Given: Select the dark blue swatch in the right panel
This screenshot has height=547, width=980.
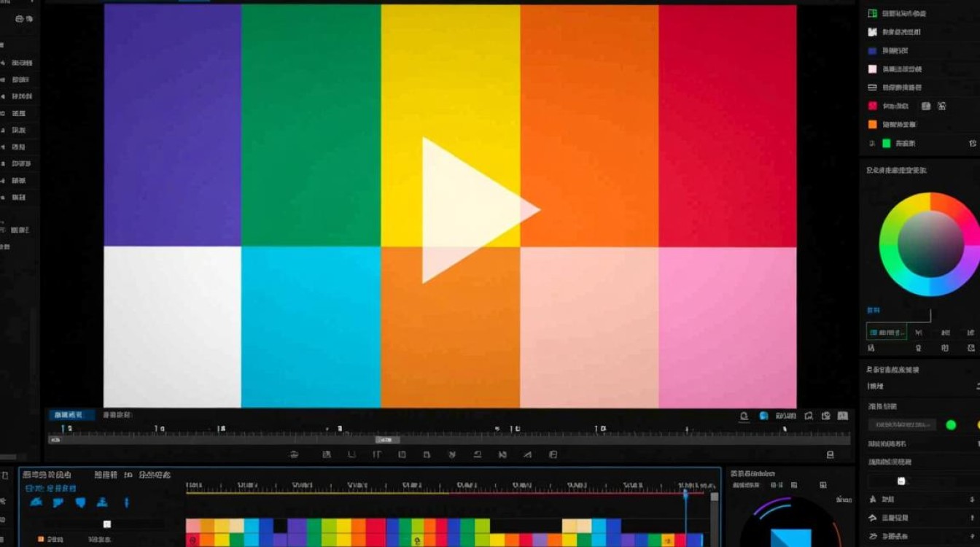Looking at the screenshot, I should [872, 51].
